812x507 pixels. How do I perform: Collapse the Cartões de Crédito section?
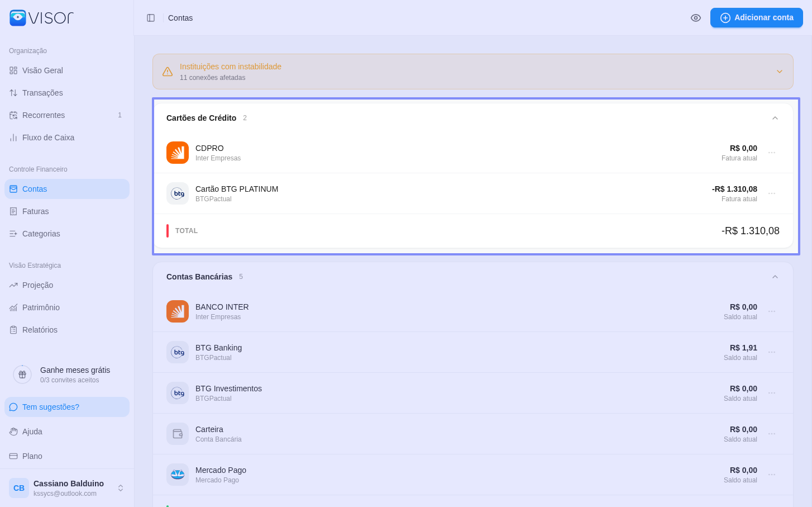[x=775, y=118]
